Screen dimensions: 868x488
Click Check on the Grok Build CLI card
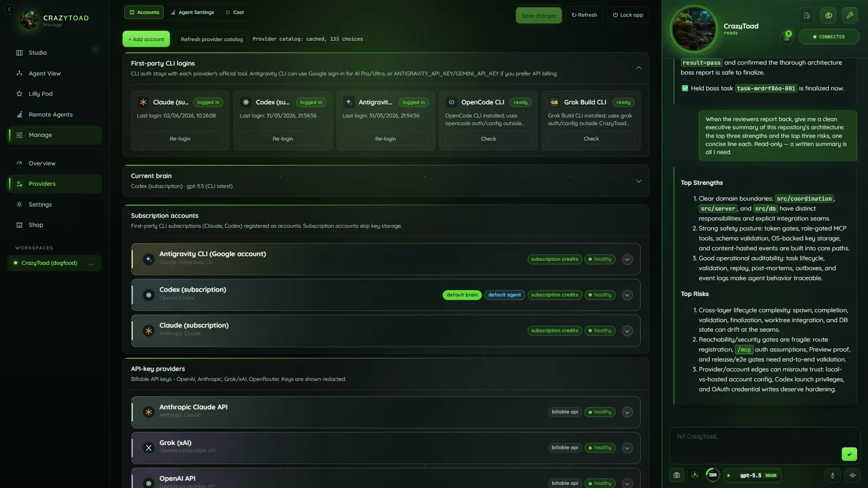591,139
